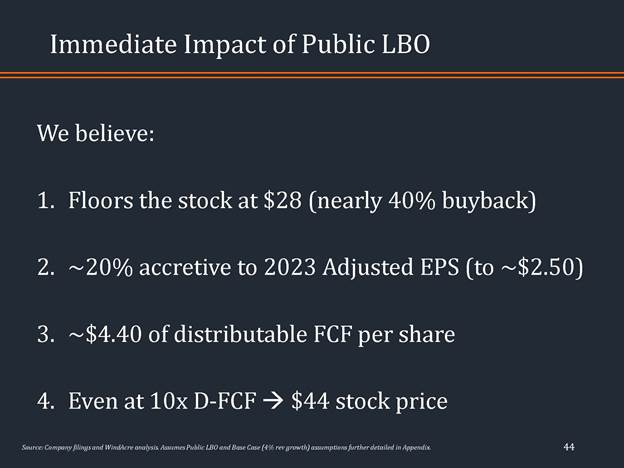Click 'Even at 10x D-FCF' text

[161, 402]
